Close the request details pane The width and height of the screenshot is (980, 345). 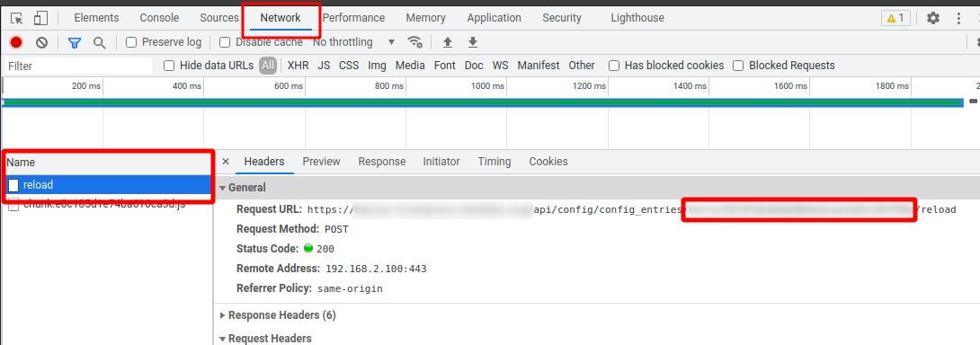click(x=226, y=161)
